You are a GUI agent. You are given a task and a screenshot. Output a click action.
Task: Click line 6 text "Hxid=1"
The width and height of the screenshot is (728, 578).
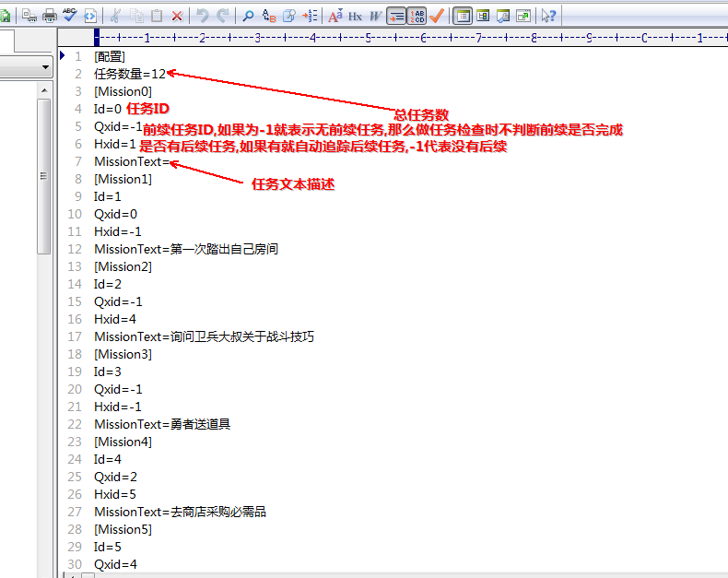tap(114, 144)
